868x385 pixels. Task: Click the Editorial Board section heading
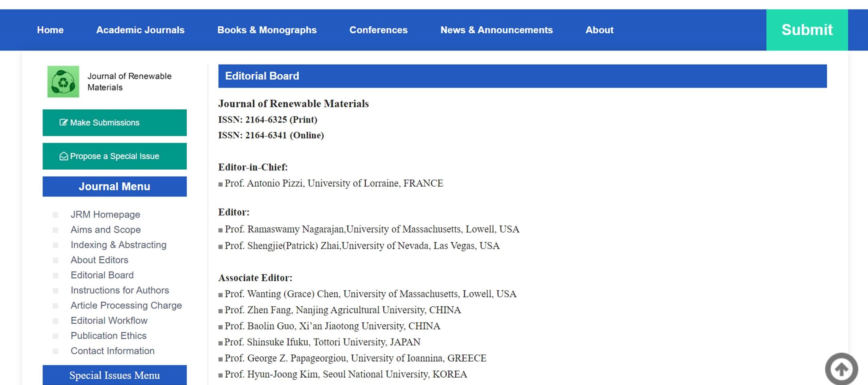[x=522, y=76]
